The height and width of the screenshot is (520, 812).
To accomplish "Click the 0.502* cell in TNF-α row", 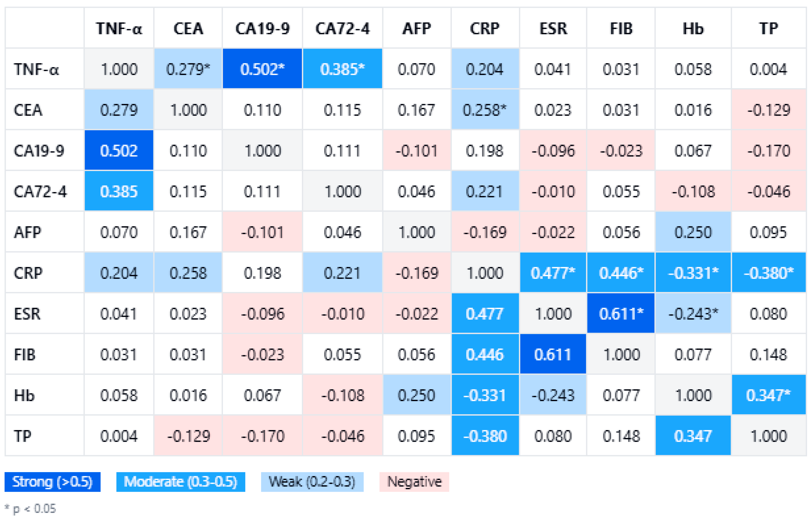I will [x=262, y=69].
